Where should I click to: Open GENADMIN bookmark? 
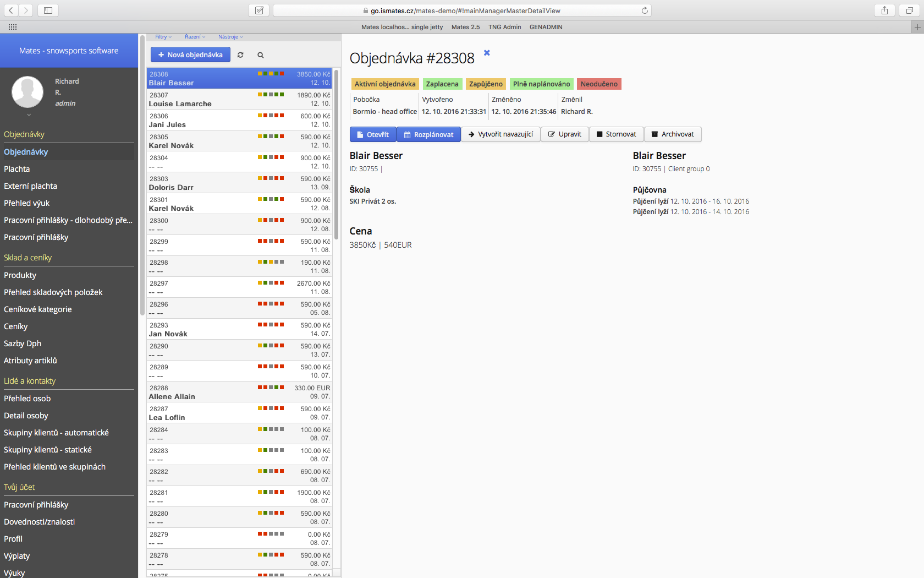(546, 27)
